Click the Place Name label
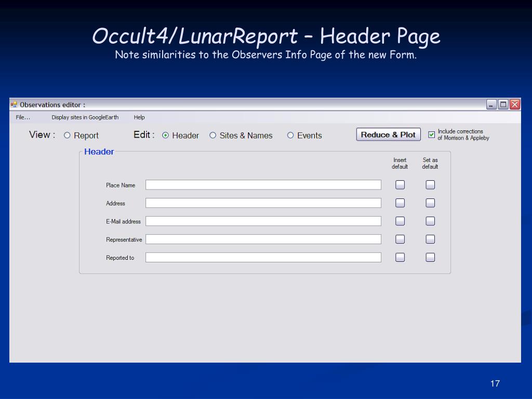 121,185
